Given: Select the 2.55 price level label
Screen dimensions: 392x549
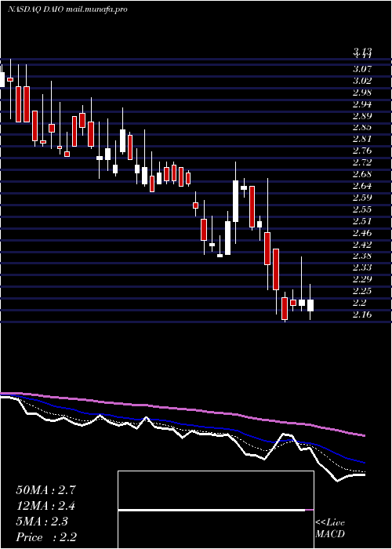Looking at the screenshot, I should [x=362, y=209].
